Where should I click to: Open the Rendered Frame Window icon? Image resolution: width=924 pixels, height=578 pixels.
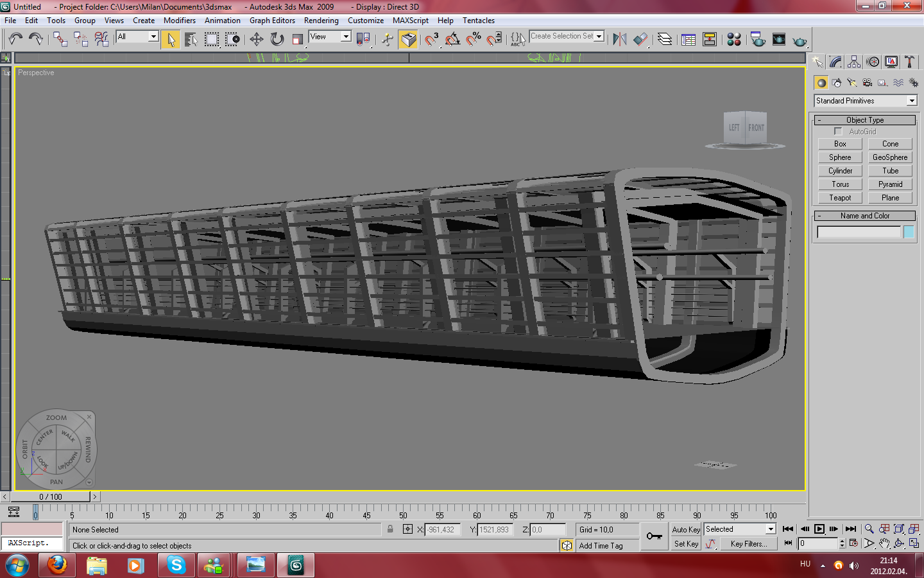point(779,39)
